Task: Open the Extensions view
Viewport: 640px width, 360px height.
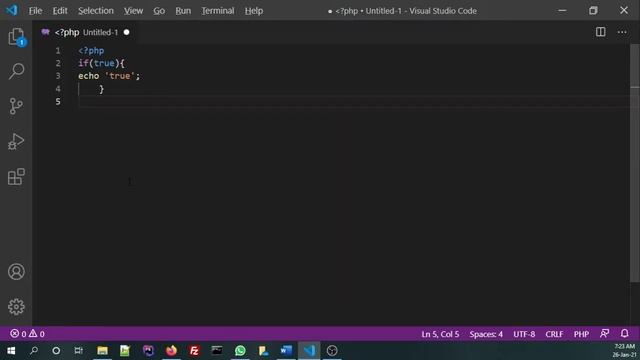Action: tap(16, 177)
